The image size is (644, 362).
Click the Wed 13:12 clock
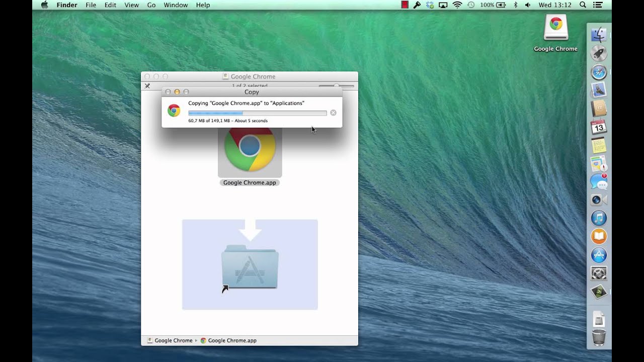pos(555,5)
